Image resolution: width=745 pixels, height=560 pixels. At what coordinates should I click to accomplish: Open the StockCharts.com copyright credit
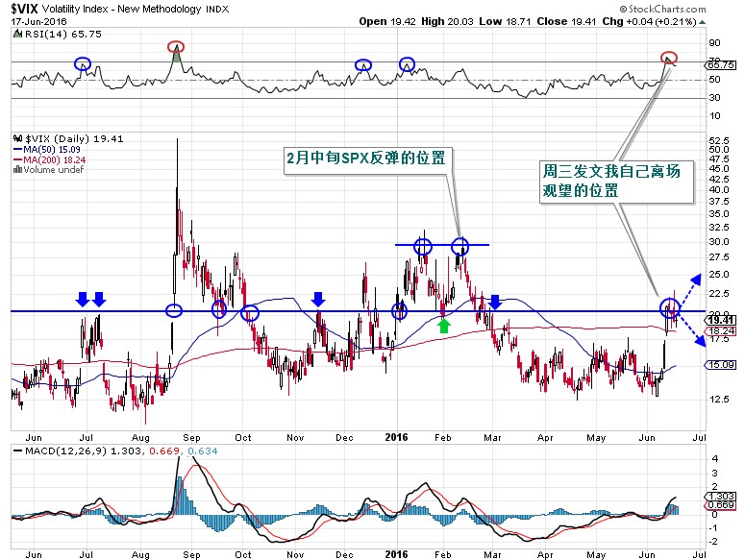pos(662,9)
